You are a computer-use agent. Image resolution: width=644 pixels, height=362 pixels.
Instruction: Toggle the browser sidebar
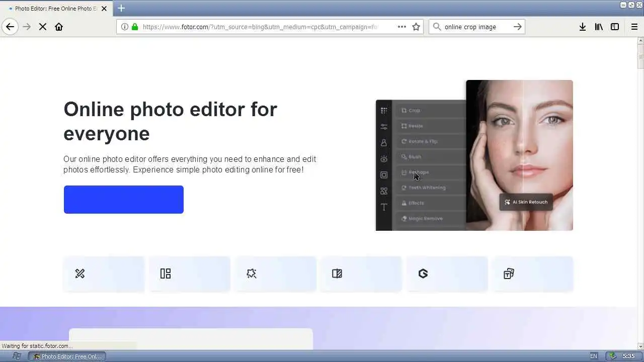pyautogui.click(x=615, y=27)
